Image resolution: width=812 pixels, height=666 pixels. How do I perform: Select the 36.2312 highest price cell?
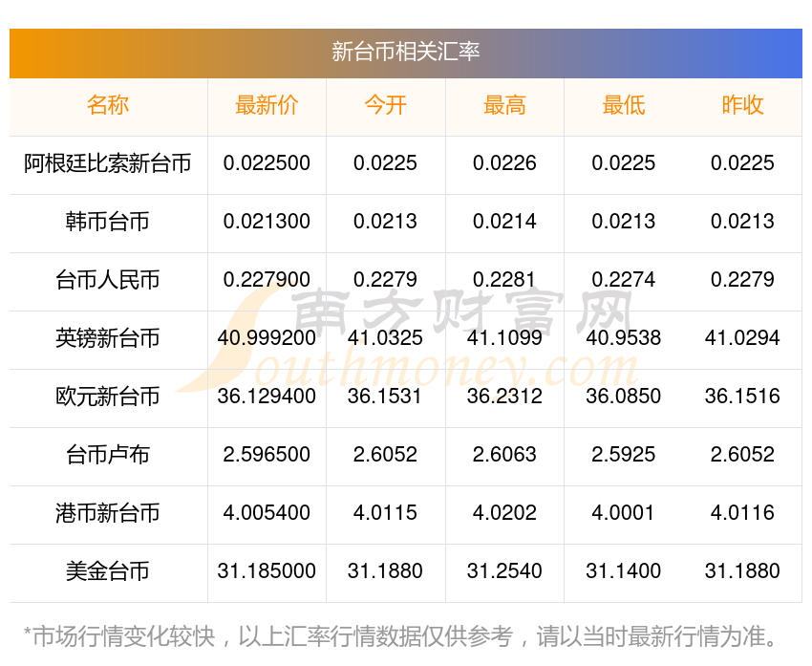(x=504, y=397)
